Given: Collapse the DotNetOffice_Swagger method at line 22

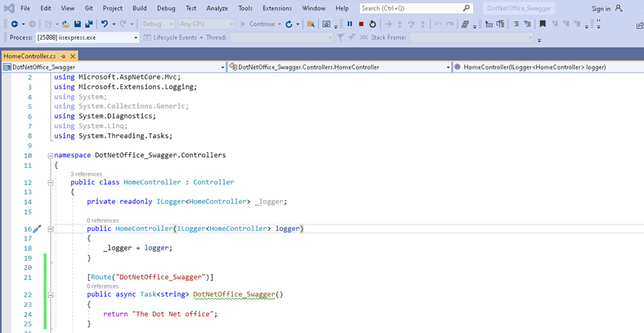Looking at the screenshot, I should (x=51, y=295).
